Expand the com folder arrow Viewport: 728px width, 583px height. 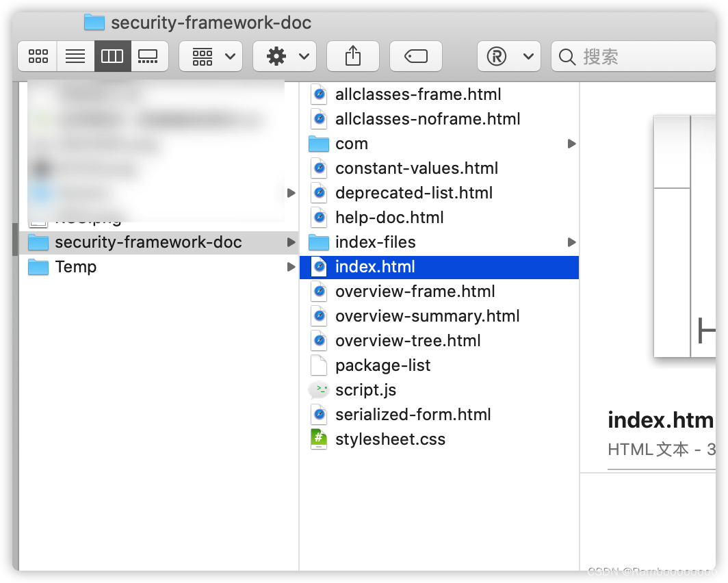571,144
